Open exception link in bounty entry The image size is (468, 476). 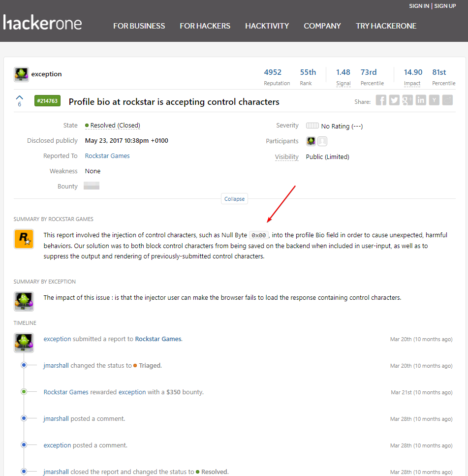[132, 392]
